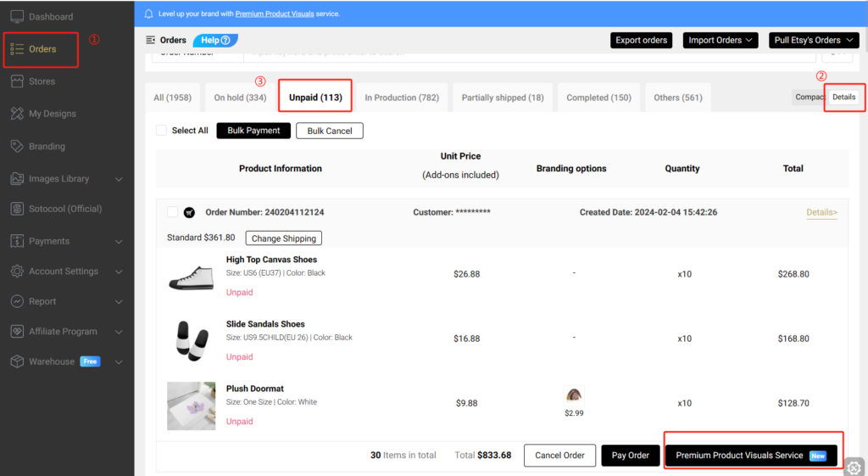Image resolution: width=868 pixels, height=476 pixels.
Task: Open the Dashboard monitor icon
Action: pos(17,17)
